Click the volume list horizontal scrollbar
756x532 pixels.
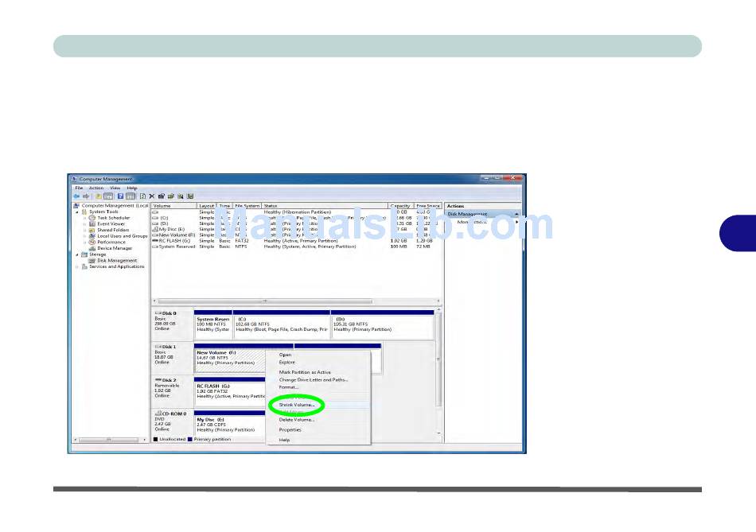(295, 301)
